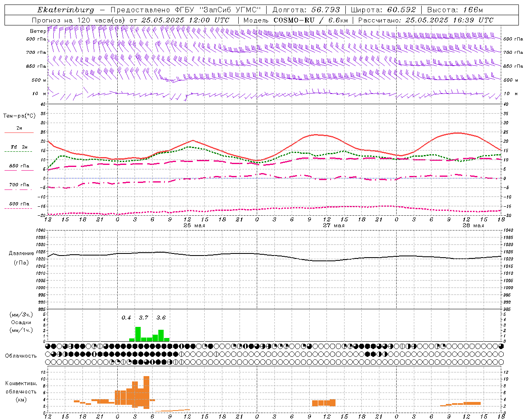Select the Прогноз на 120 часа(ов) text
This screenshot has height=420, width=525.
[x=79, y=20]
